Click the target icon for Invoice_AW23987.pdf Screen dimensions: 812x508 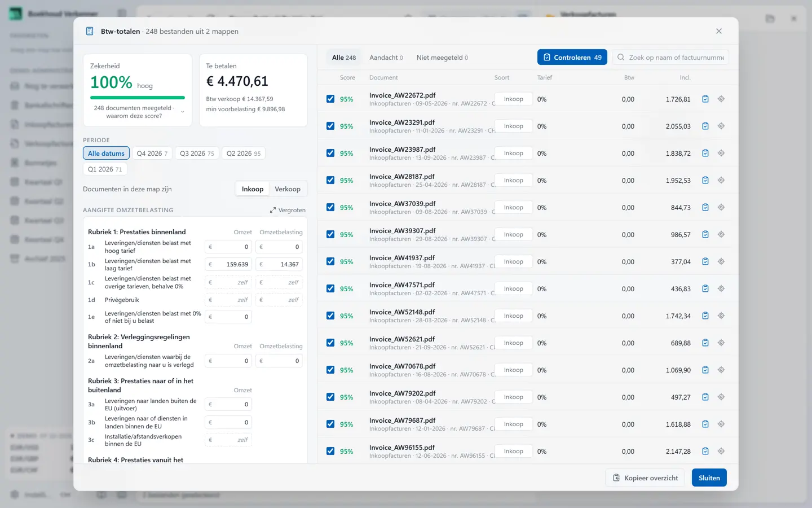721,153
